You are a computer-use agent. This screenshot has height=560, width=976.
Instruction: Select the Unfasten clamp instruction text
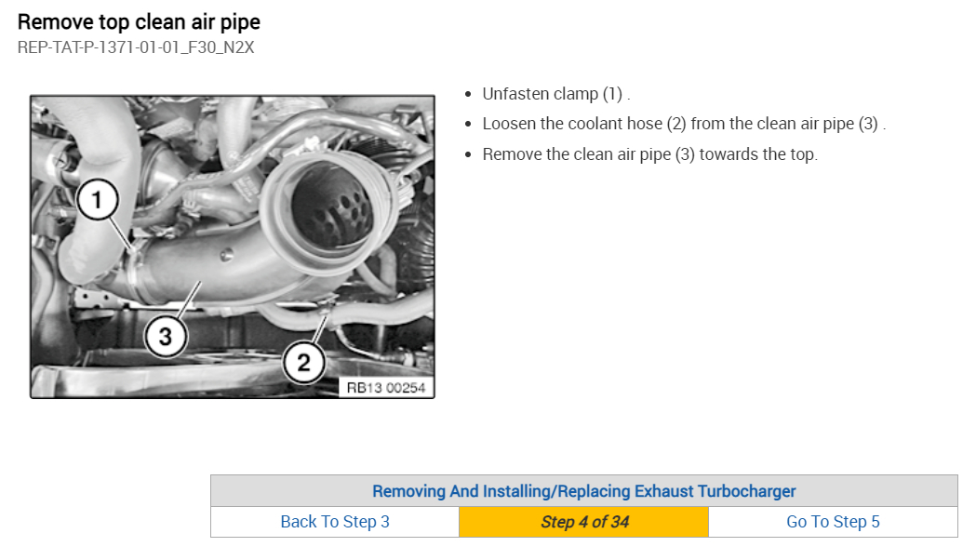pos(555,94)
